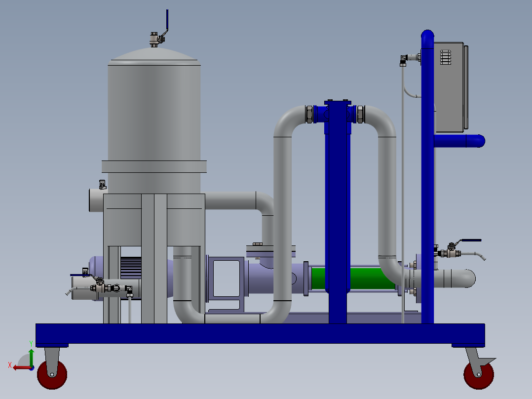This screenshot has width=532, height=399.
Task: Select the elbow fitting beside the control box
Action: pyautogui.click(x=403, y=61)
